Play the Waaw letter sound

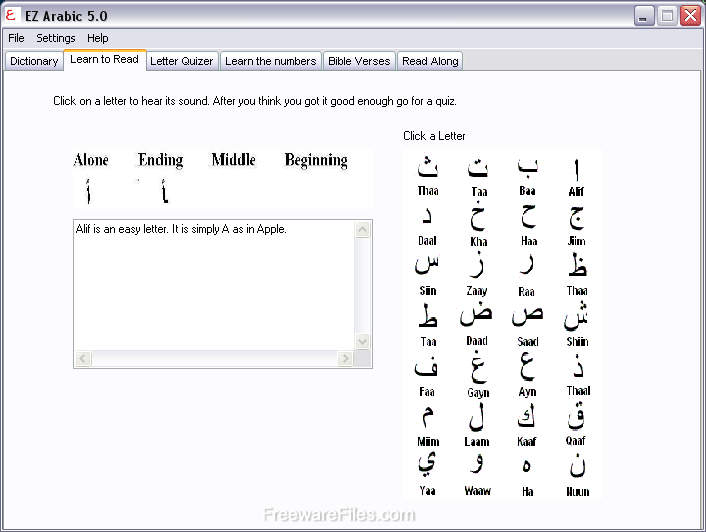tap(477, 464)
